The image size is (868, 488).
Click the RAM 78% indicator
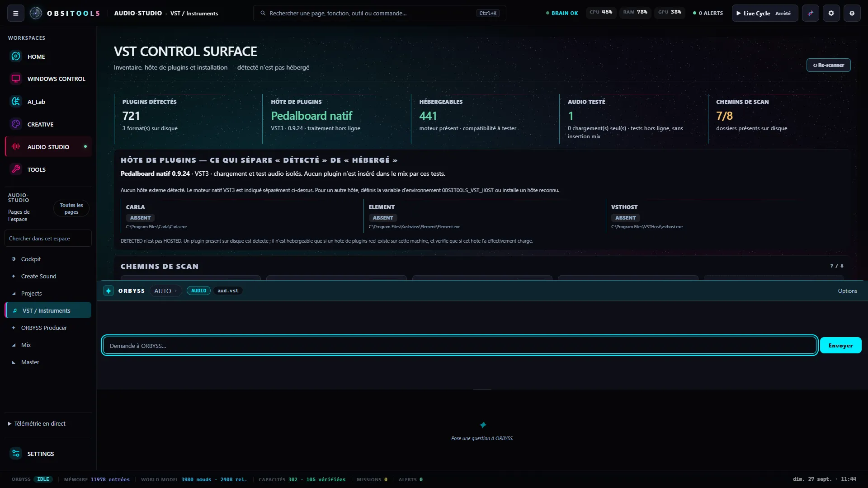click(635, 12)
